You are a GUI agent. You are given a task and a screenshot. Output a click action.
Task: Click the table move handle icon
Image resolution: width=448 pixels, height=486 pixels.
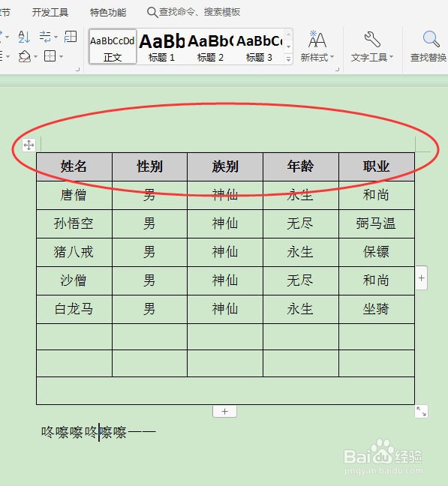point(29,145)
